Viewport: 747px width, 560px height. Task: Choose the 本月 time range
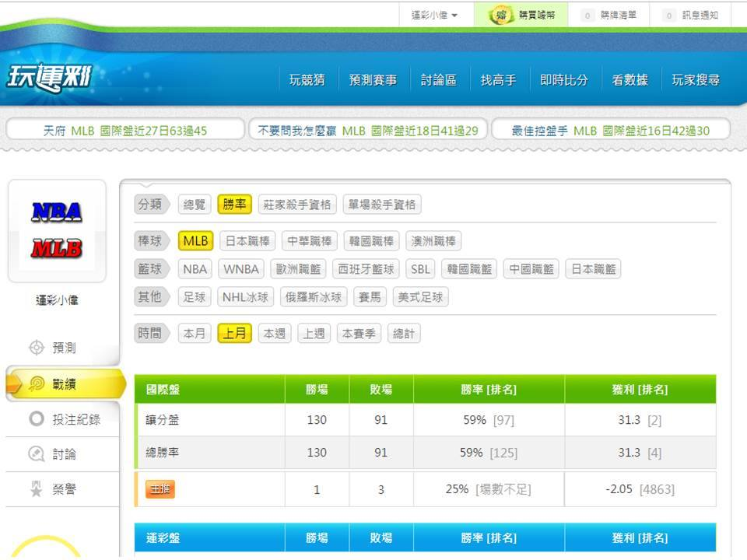coord(195,333)
